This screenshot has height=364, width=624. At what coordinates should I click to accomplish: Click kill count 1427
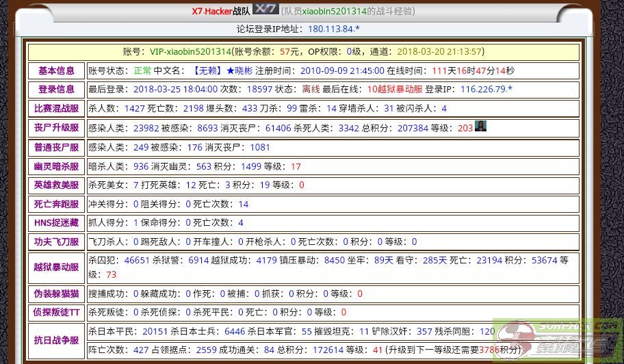tap(135, 109)
